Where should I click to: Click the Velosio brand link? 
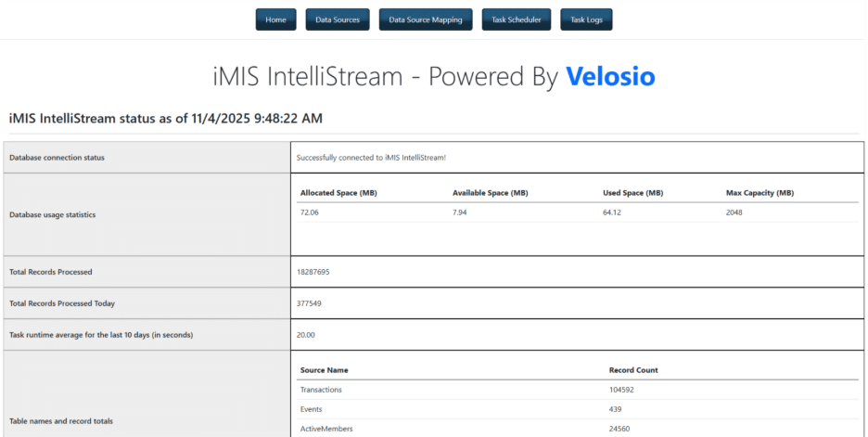610,76
